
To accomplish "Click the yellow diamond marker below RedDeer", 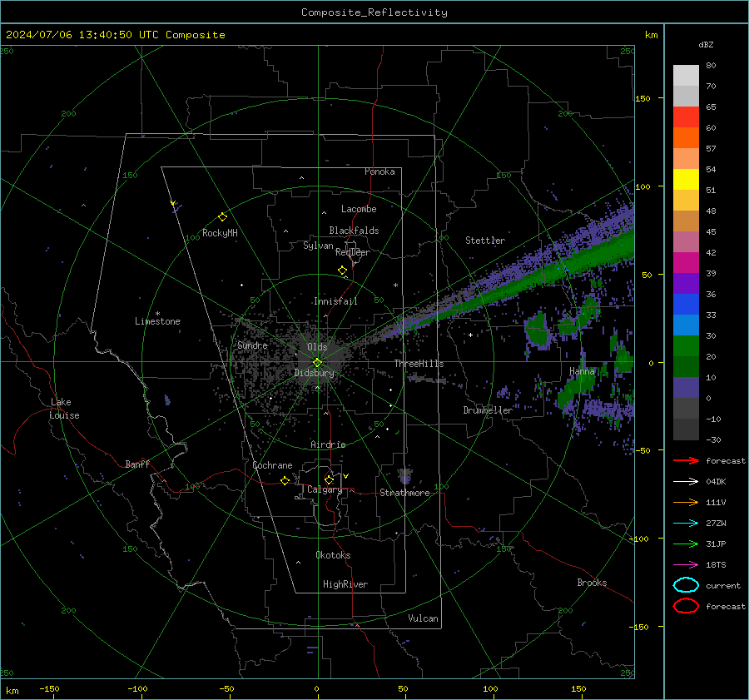I will pos(342,271).
